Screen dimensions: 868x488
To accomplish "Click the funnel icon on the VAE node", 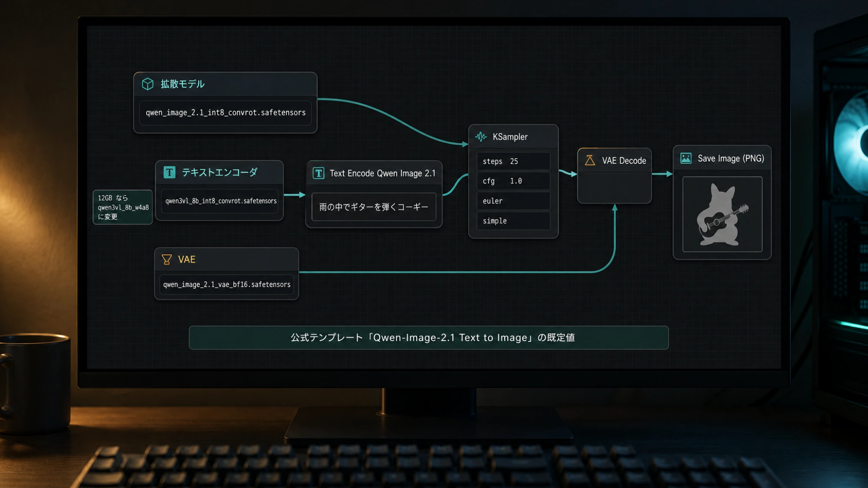I will [167, 259].
